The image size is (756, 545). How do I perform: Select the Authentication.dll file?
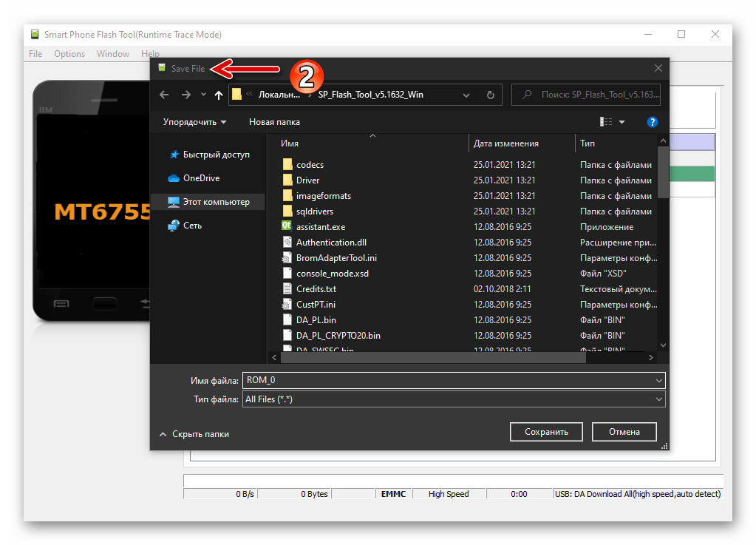click(x=331, y=242)
